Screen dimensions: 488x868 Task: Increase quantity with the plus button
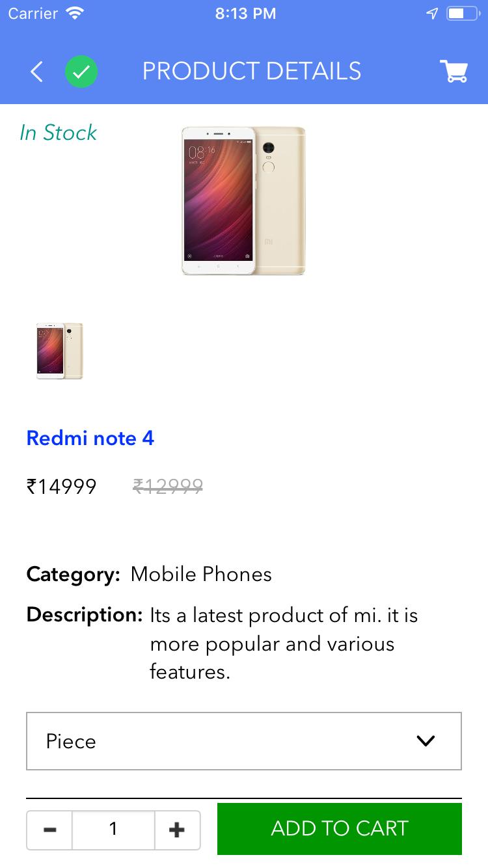[x=177, y=830]
